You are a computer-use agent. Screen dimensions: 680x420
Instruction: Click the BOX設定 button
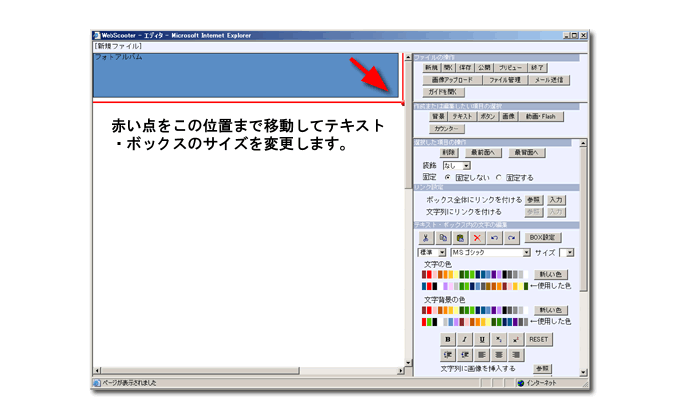(x=543, y=238)
